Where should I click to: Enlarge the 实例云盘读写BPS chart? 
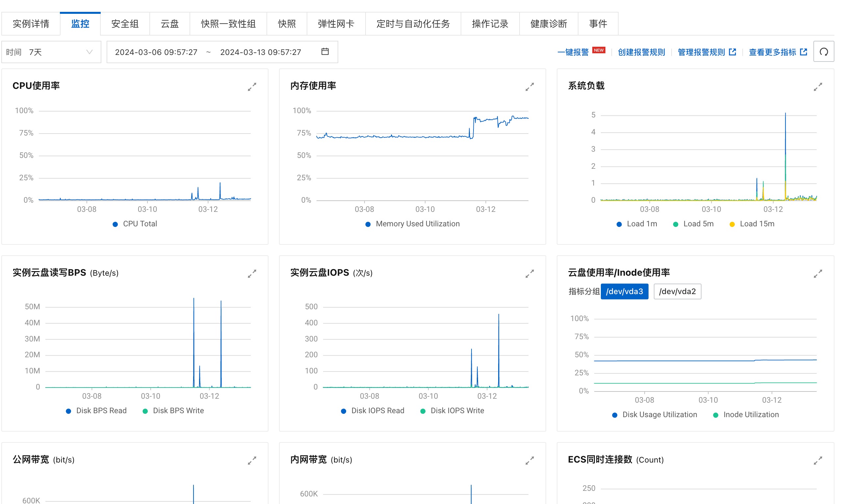click(252, 274)
